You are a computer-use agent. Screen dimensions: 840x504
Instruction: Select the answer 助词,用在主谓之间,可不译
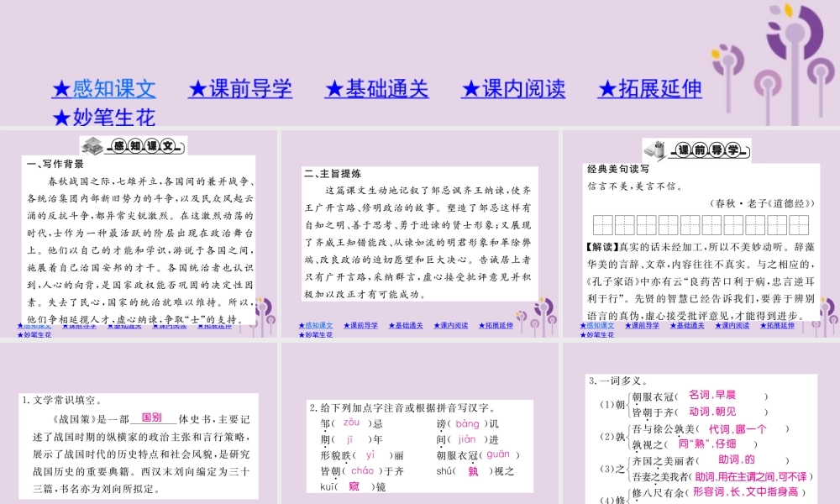click(751, 476)
